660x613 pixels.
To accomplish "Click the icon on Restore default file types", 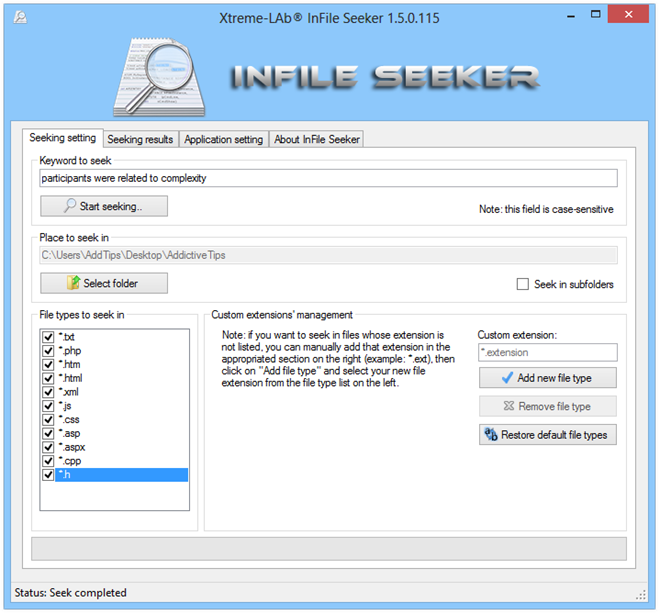I will 491,434.
